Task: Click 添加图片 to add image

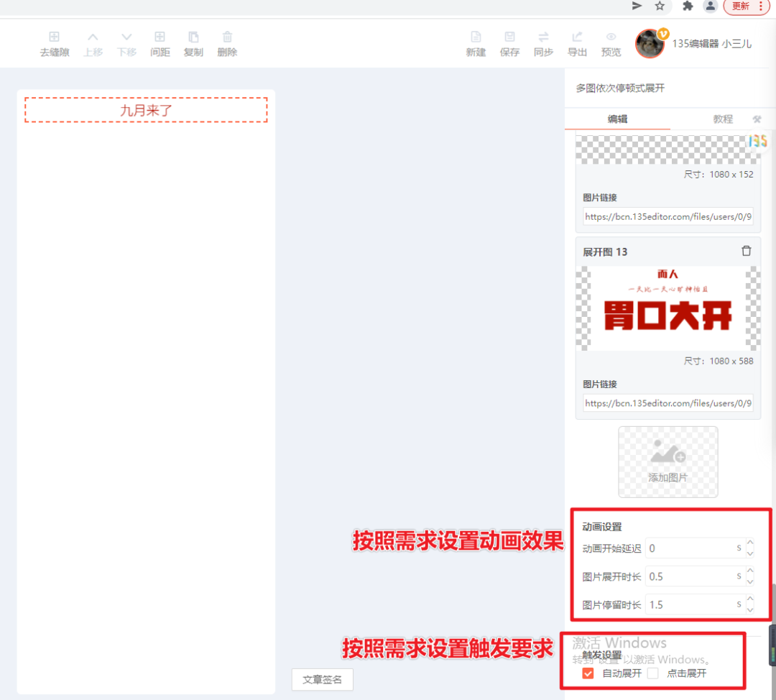Action: click(668, 462)
